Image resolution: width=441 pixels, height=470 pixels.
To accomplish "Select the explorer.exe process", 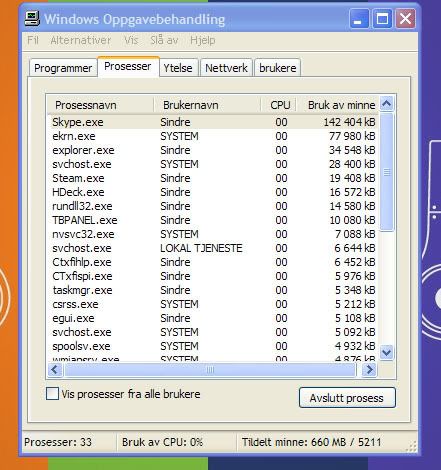I will [213, 150].
